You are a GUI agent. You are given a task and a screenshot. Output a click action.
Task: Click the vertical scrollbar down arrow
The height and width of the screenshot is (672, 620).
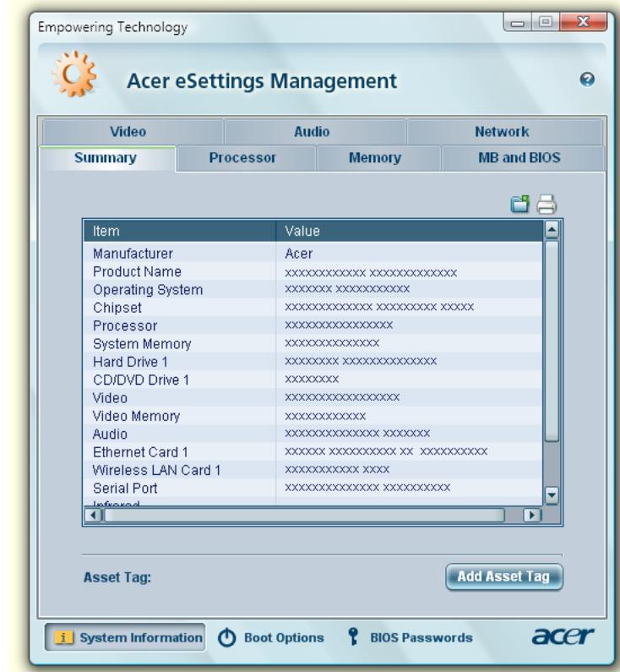point(552,495)
